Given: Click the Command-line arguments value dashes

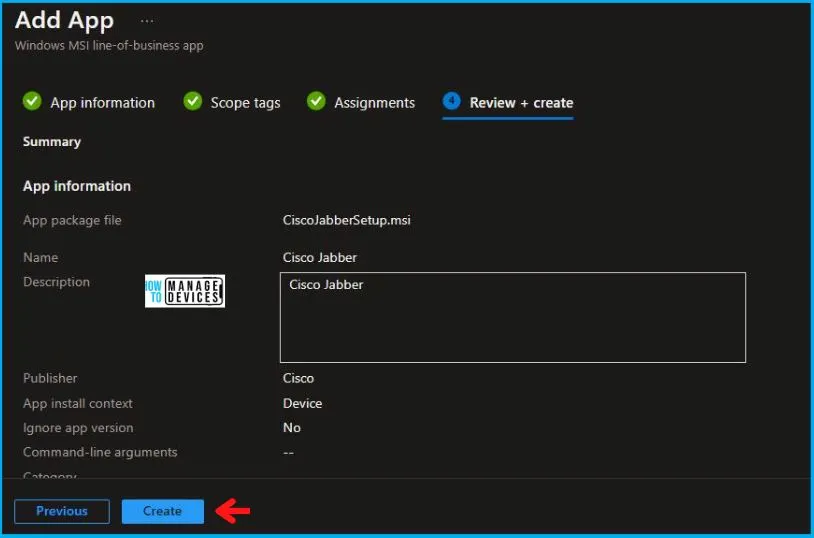Looking at the screenshot, I should point(288,453).
